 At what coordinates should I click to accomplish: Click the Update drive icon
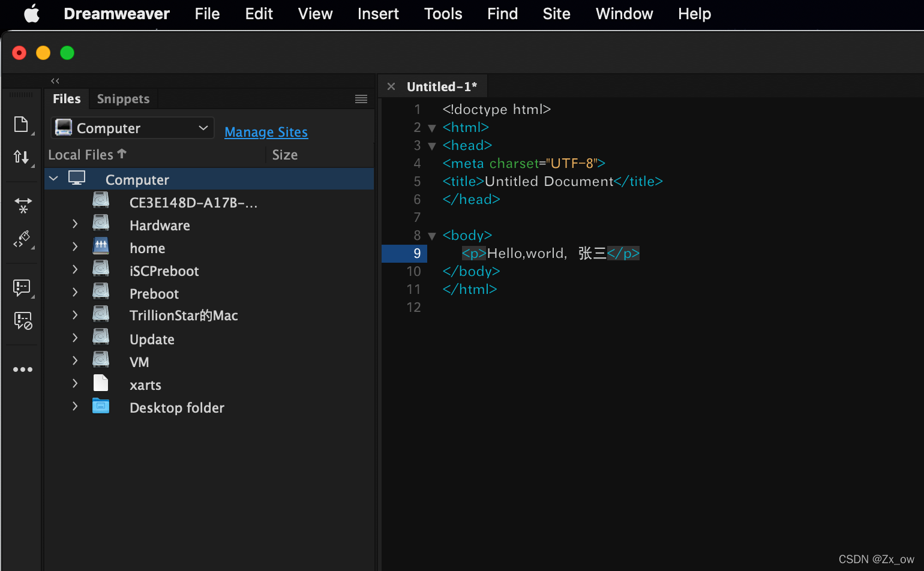pos(101,337)
